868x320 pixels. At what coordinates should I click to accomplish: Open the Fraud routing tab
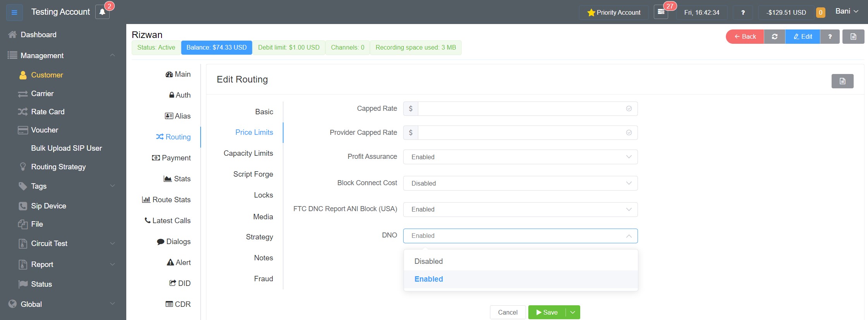coord(263,279)
